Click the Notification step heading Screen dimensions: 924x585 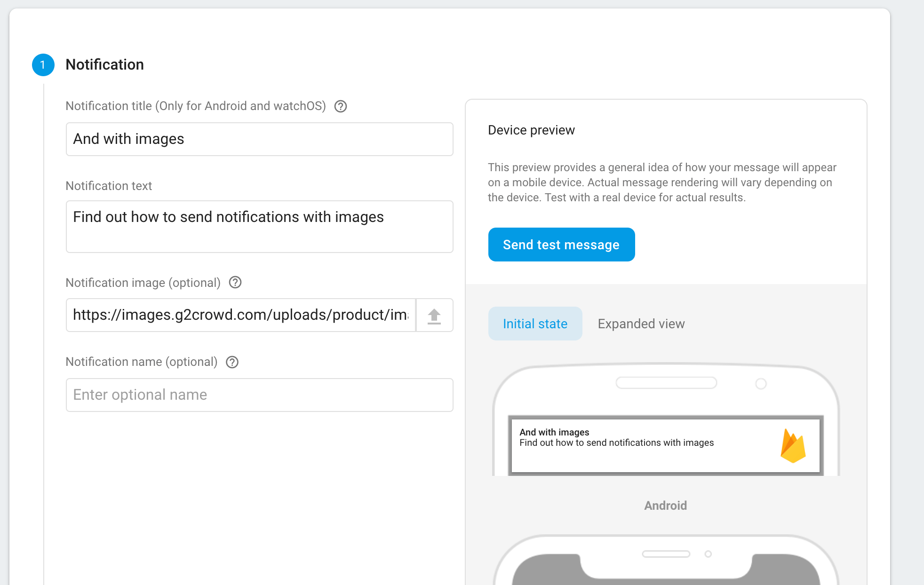pyautogui.click(x=104, y=65)
